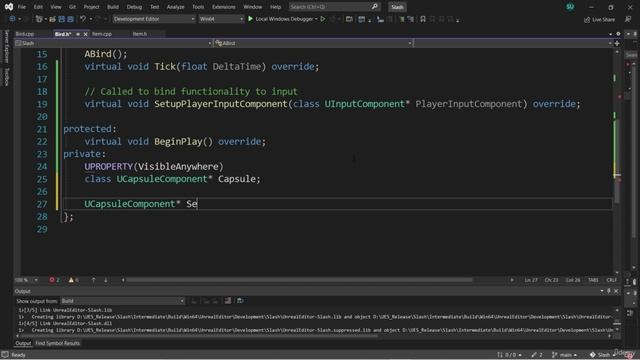This screenshot has width=640, height=360.
Task: Open the editor zoom percent dropdown
Action: pos(26,280)
